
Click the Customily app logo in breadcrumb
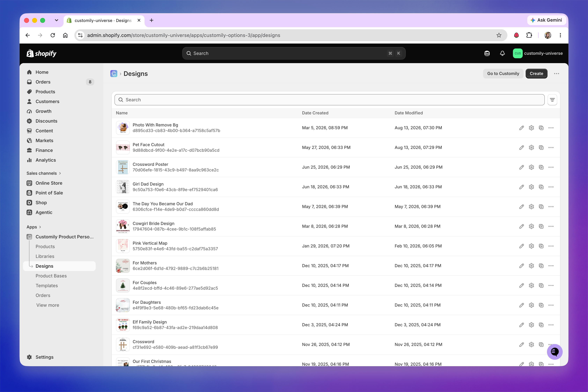pos(114,74)
